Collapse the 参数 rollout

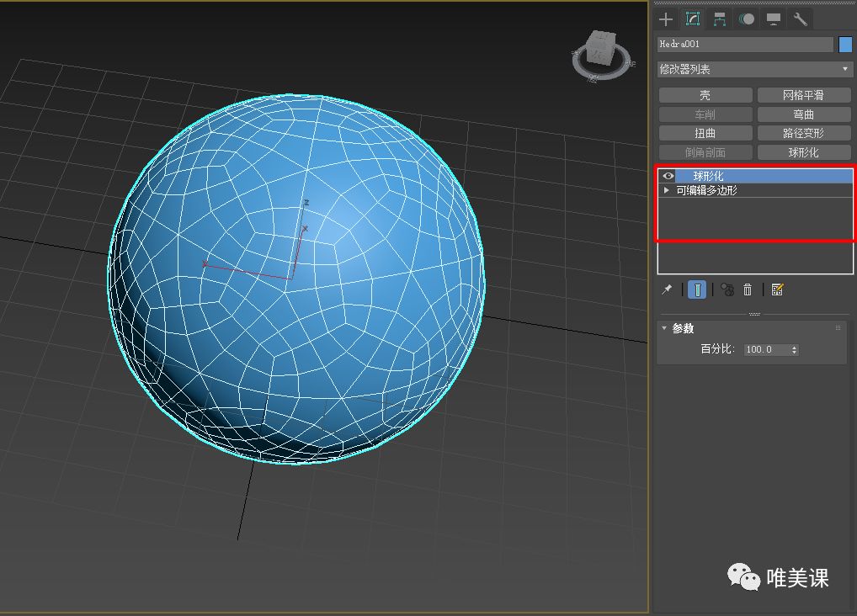(664, 328)
